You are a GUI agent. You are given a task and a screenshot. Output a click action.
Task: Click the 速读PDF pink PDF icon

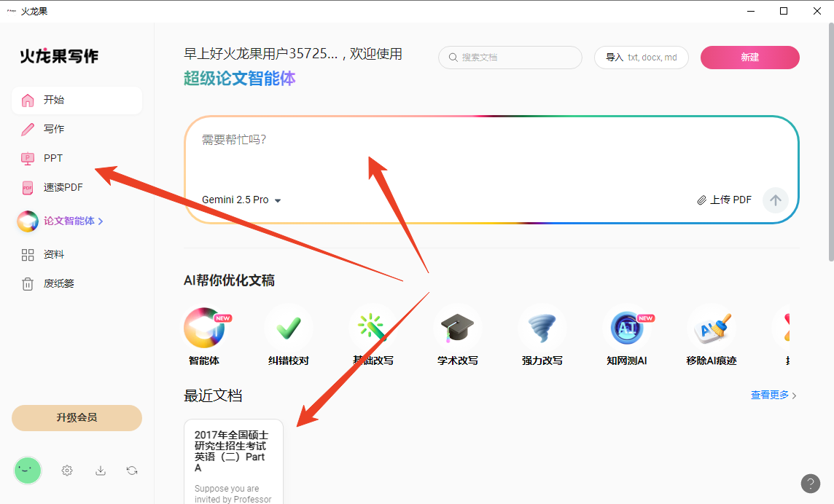[x=28, y=188]
